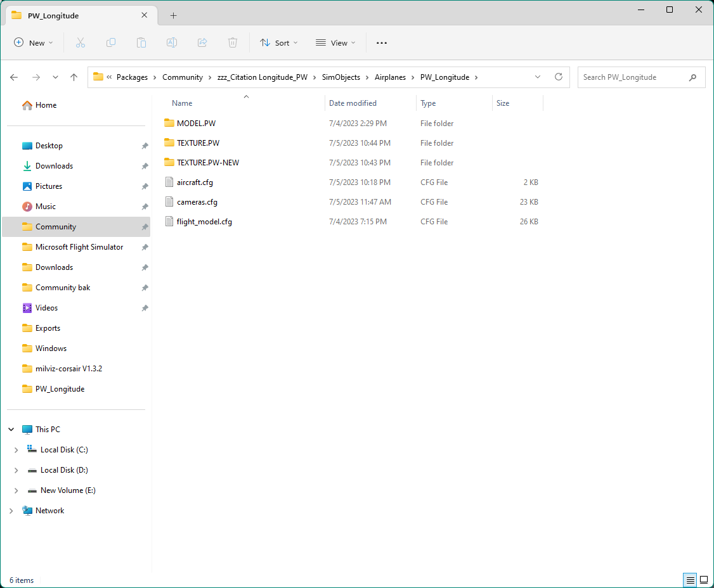Click the Cut scissors icon in toolbar
The height and width of the screenshot is (588, 714).
(x=81, y=42)
